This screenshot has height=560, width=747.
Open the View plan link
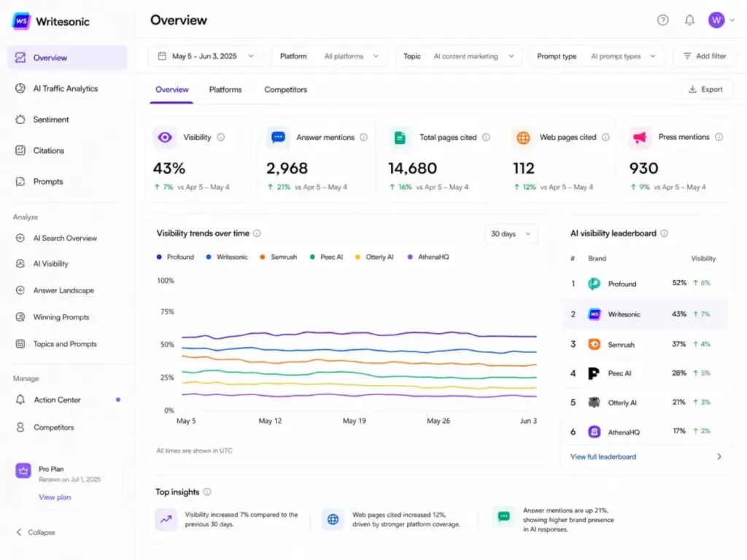pos(55,497)
